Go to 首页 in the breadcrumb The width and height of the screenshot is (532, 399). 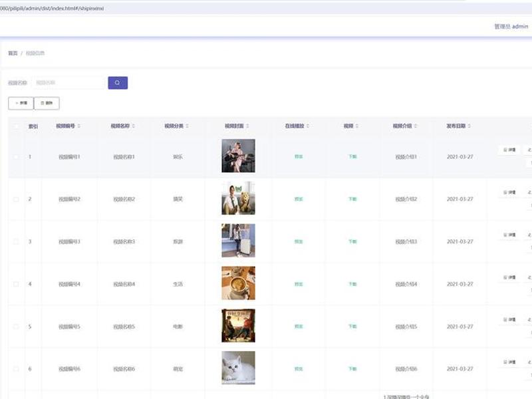[13, 53]
